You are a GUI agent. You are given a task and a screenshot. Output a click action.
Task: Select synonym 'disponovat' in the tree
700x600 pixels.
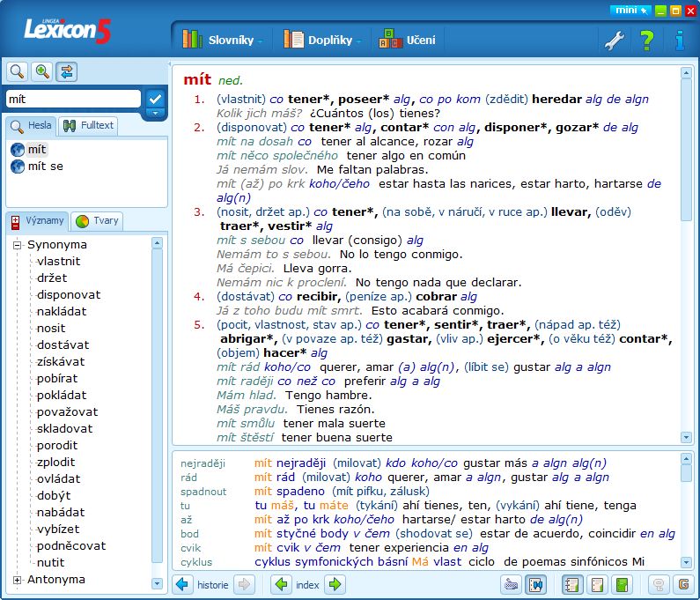click(69, 295)
